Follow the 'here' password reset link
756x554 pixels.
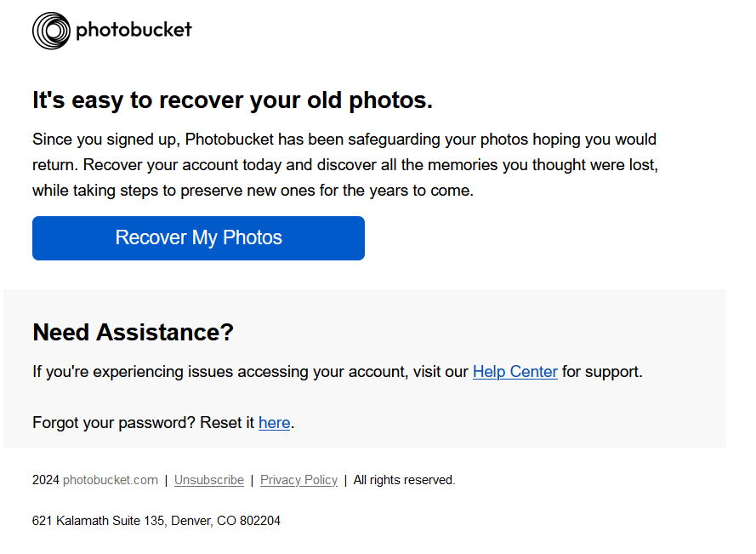[x=275, y=423]
